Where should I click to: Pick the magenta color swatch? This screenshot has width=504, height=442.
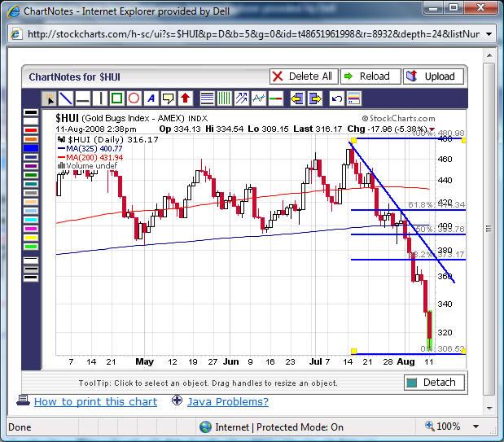coord(31,229)
